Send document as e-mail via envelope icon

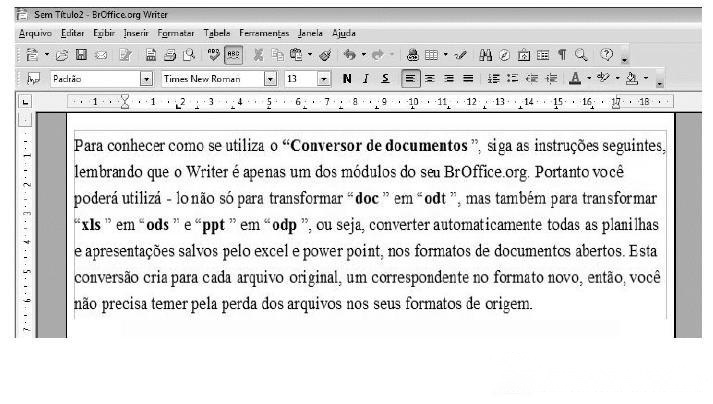tap(101, 55)
